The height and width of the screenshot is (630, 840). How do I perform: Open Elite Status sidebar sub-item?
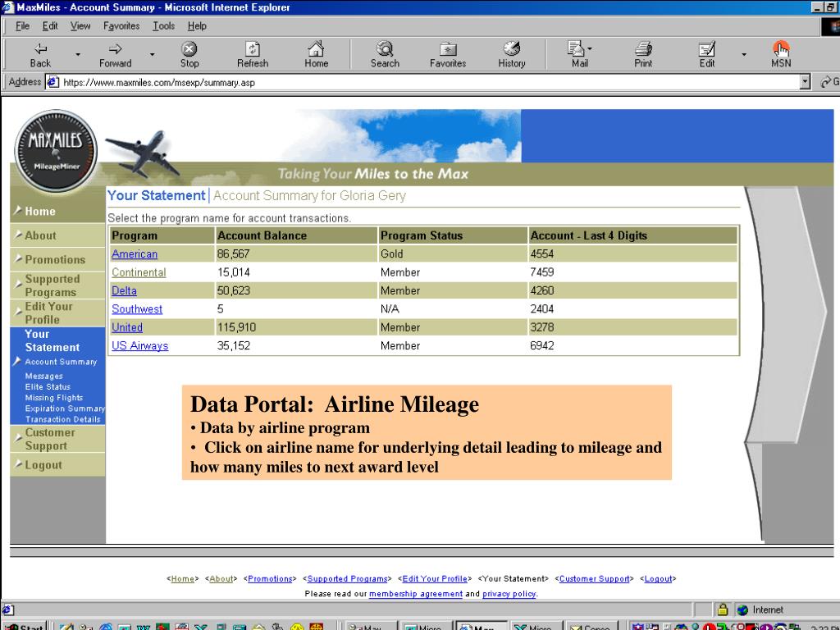coord(48,387)
